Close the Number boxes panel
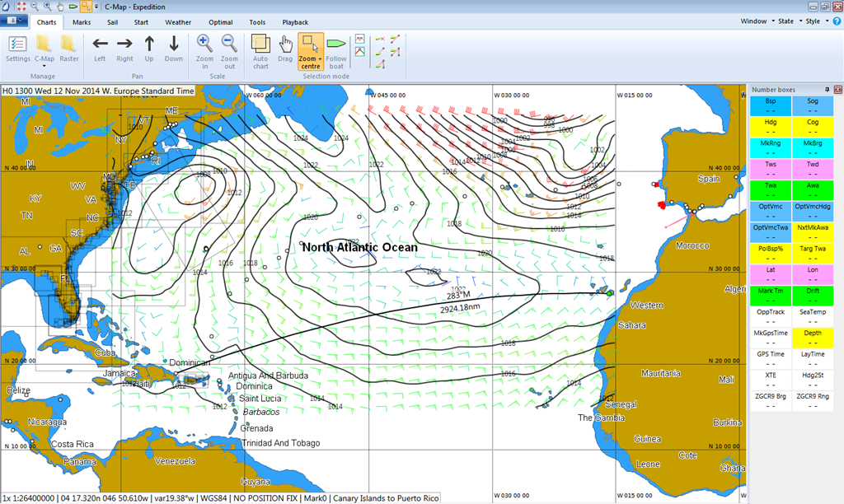 [837, 89]
